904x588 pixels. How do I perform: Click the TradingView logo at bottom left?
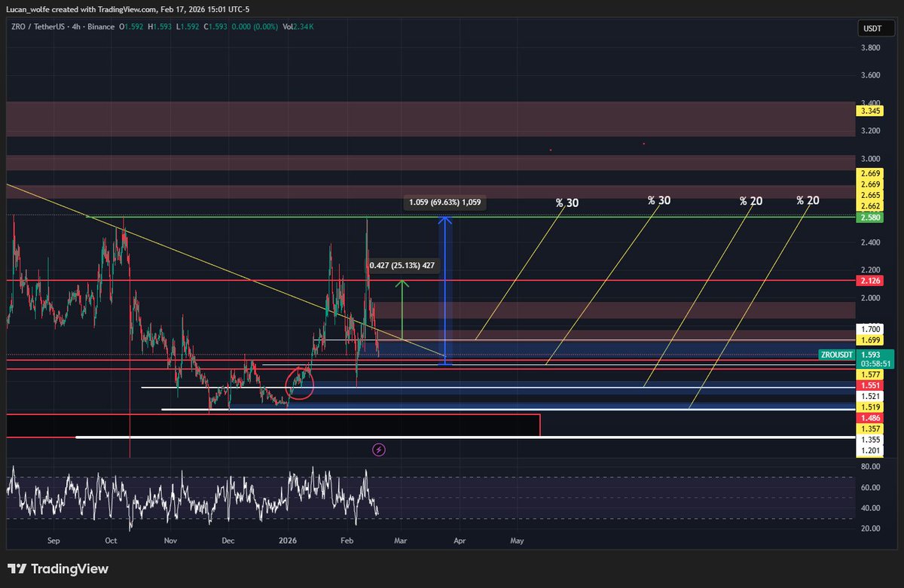coord(60,568)
